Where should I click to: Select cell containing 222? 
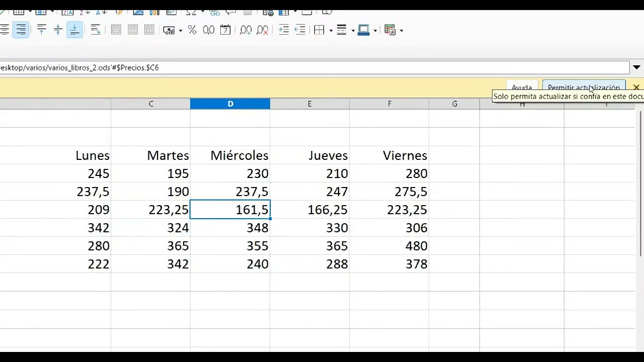55,264
